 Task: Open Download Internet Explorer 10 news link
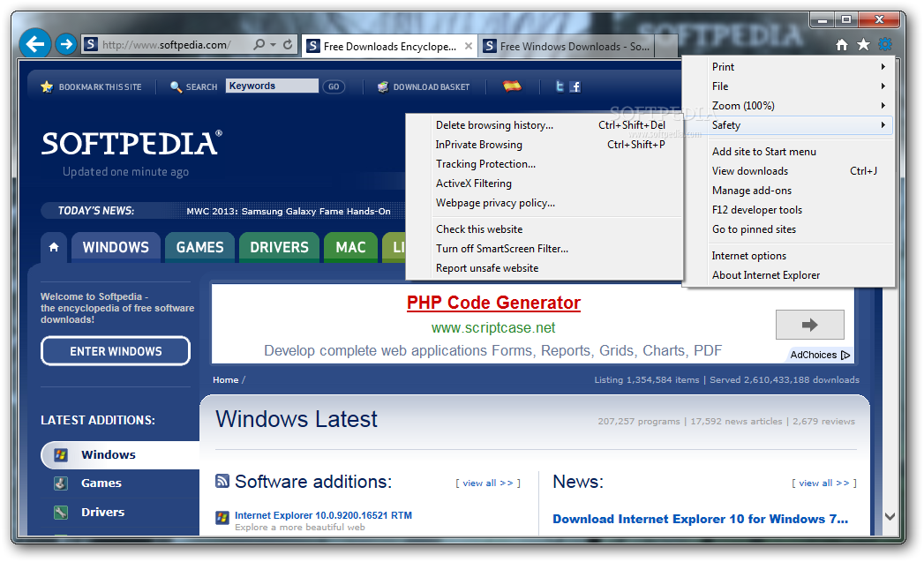pyautogui.click(x=700, y=519)
